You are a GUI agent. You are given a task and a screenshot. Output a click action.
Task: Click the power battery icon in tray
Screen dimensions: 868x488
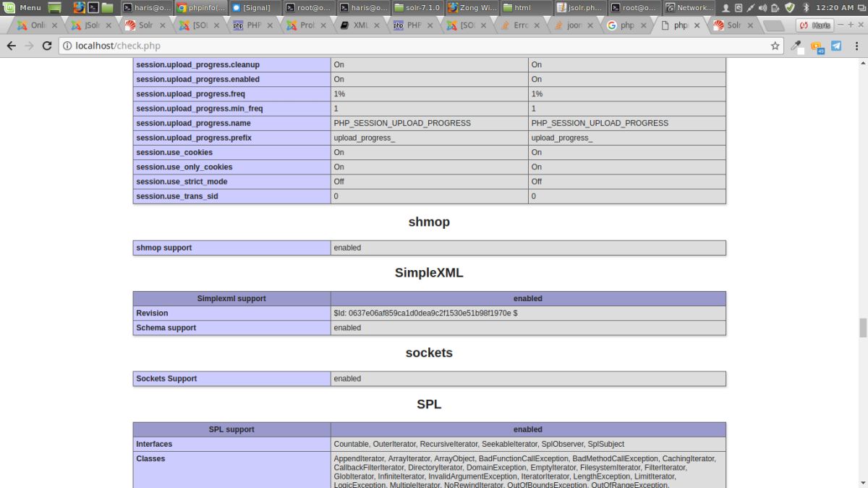coord(775,8)
